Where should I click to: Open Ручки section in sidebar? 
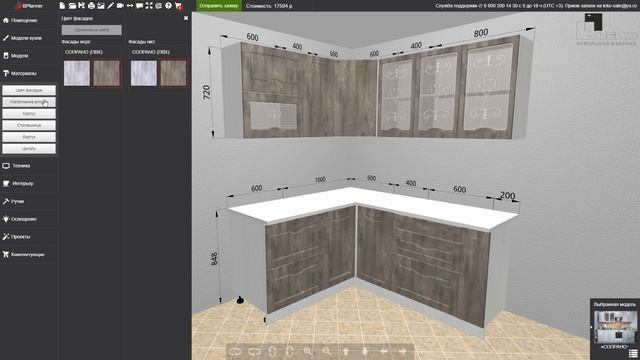pyautogui.click(x=29, y=201)
